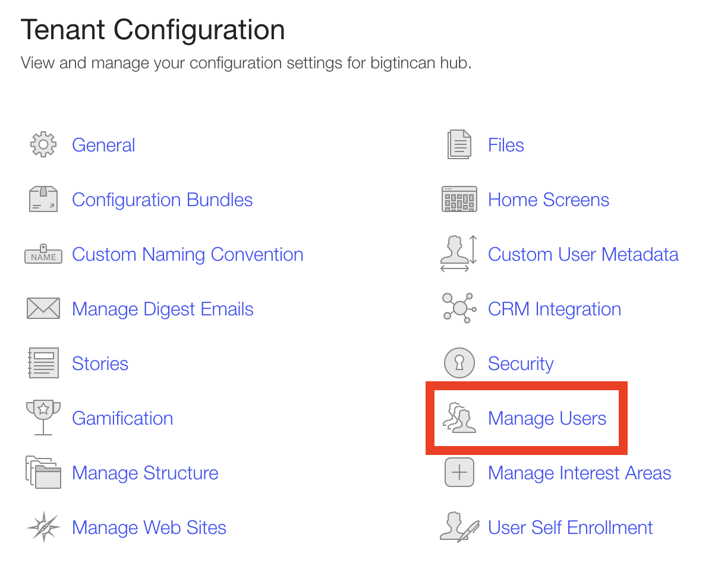Open the General settings link

(x=103, y=146)
